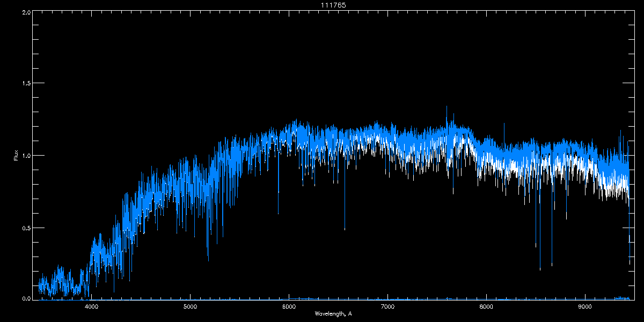This screenshot has height=322, width=644.
Task: Click the 0.0 flux tick label
Action: tap(26, 298)
